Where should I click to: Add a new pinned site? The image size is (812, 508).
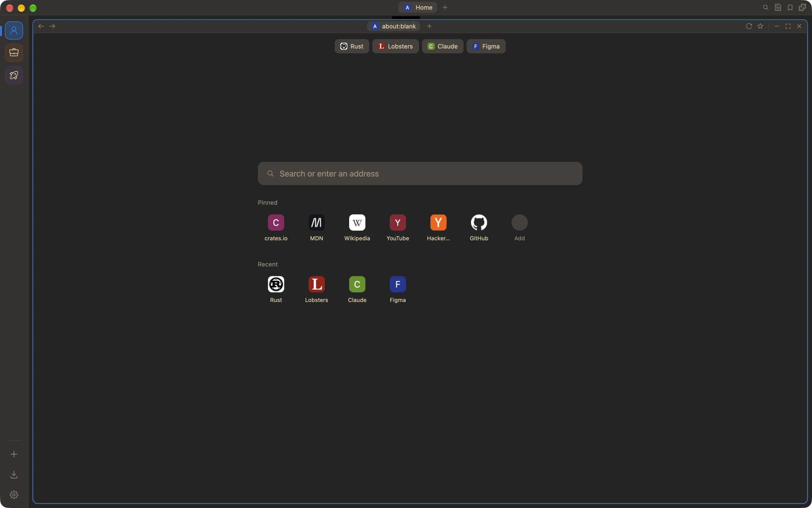(x=519, y=228)
